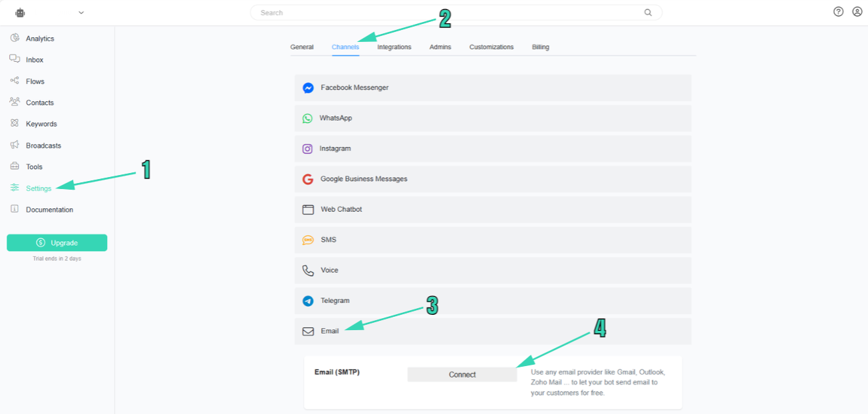Viewport: 868px width, 414px height.
Task: Open the Admins tab
Action: point(440,47)
